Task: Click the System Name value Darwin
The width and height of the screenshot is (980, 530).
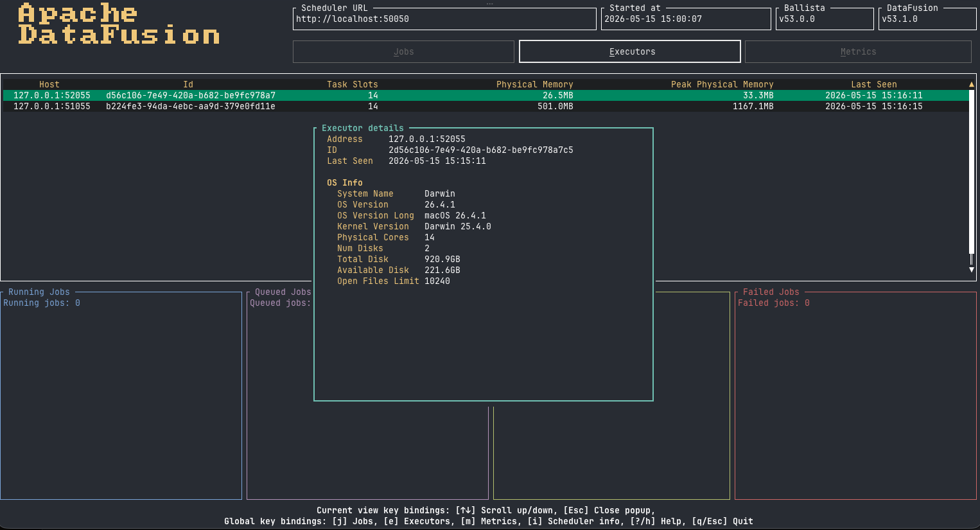Action: point(440,194)
